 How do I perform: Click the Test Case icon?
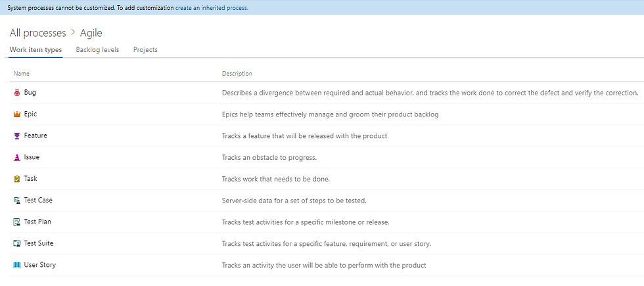(x=17, y=201)
